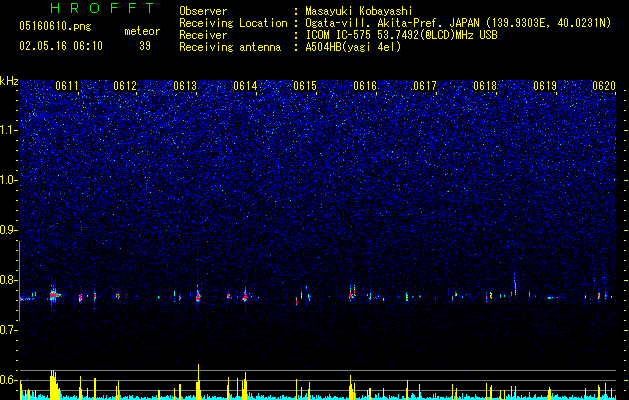Screen dimensions: 629x400
Task: Click the Receiving Location label
Action: 233,23
